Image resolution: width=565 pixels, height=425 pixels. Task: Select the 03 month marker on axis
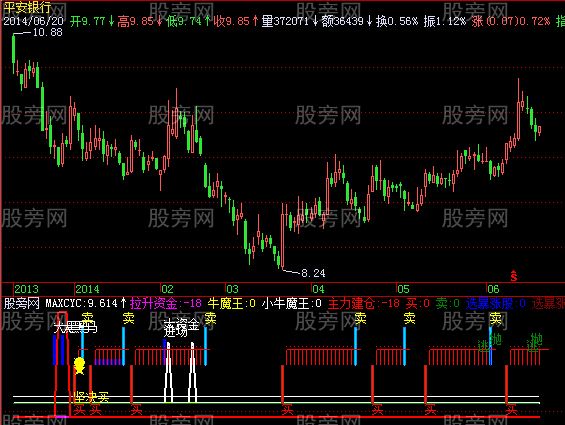[232, 289]
